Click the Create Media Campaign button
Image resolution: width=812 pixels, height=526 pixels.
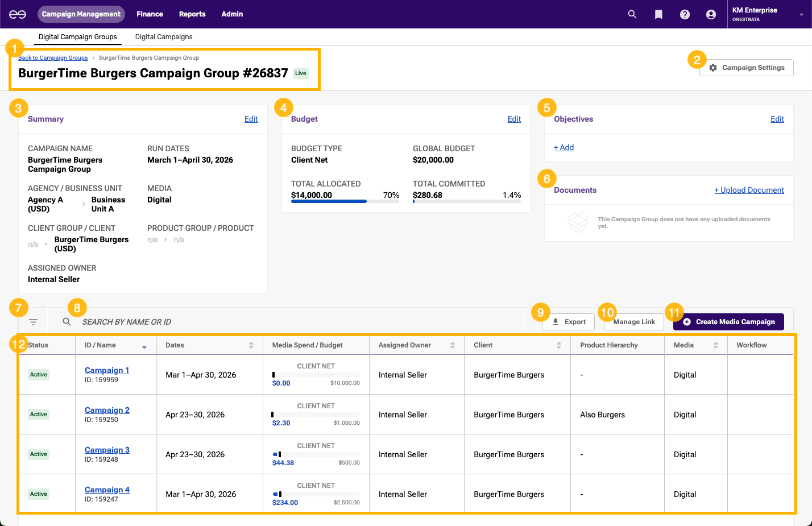click(728, 322)
